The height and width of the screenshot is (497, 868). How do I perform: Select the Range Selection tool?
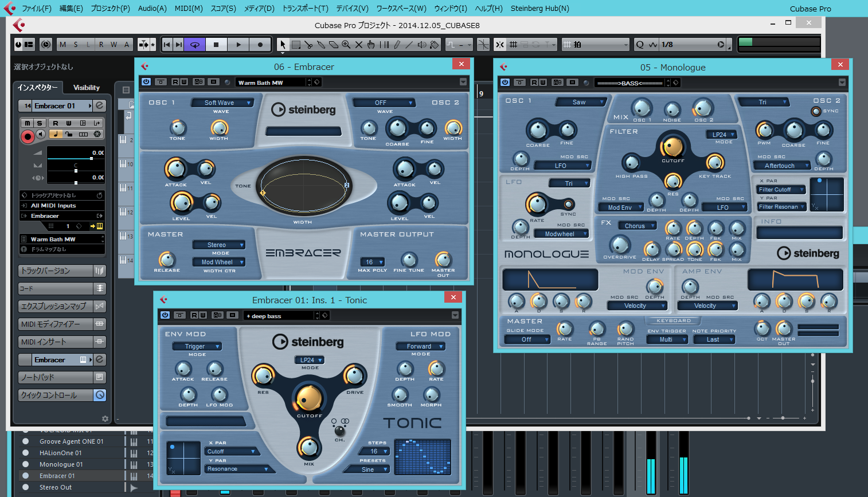296,44
